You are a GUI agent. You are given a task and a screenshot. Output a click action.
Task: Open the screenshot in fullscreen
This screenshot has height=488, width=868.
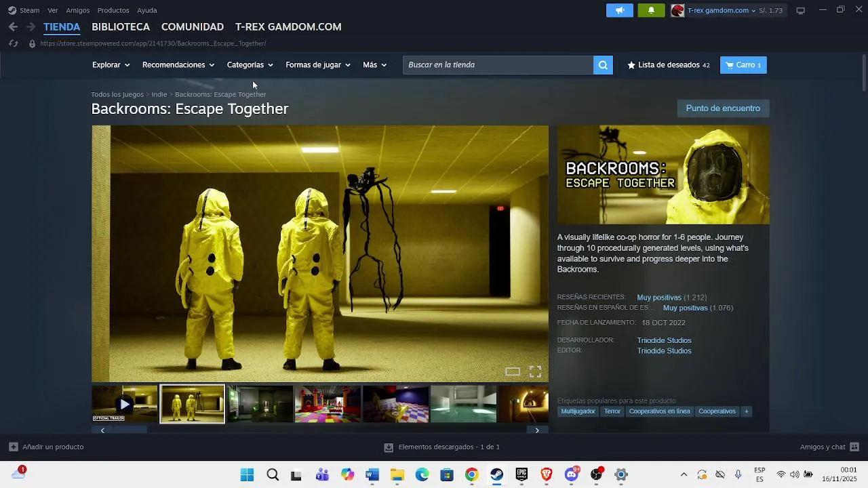click(535, 371)
